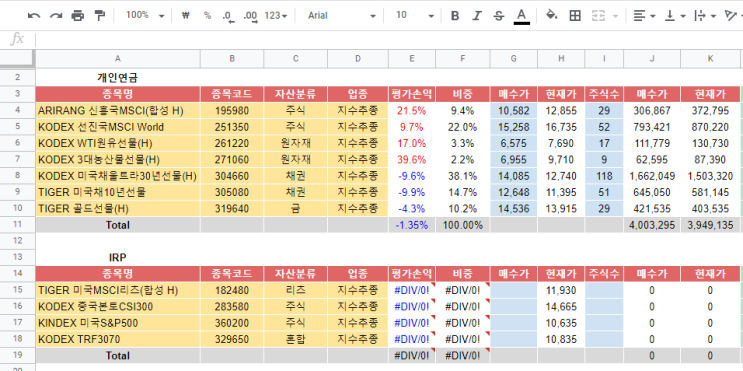This screenshot has width=743, height=371.
Task: Select the Paint format tool
Action: coord(100,16)
